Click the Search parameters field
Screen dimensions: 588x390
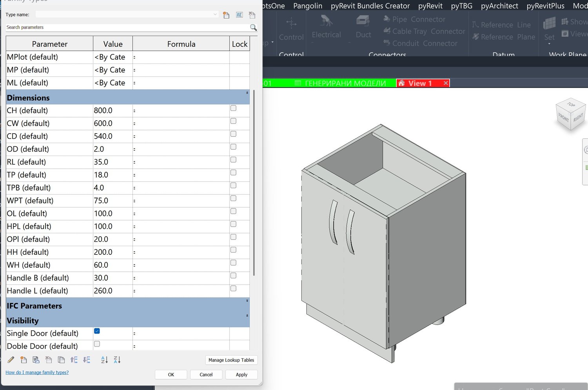pyautogui.click(x=127, y=27)
